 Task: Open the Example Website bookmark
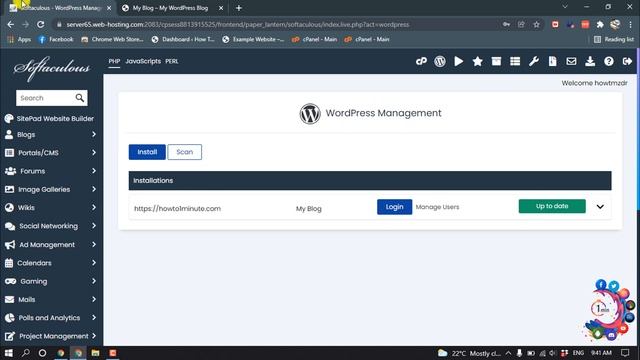[253, 40]
